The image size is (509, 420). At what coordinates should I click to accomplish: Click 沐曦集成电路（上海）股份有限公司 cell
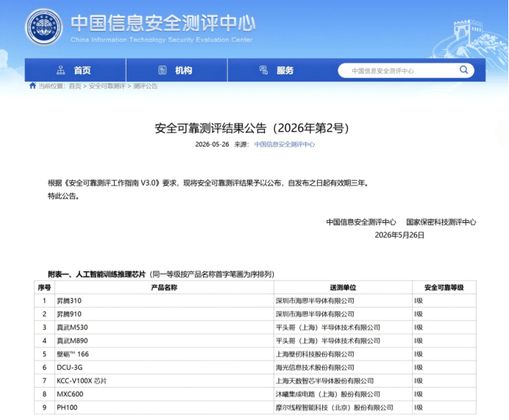tap(343, 394)
